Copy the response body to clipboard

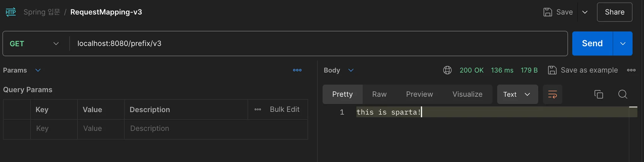pos(598,94)
